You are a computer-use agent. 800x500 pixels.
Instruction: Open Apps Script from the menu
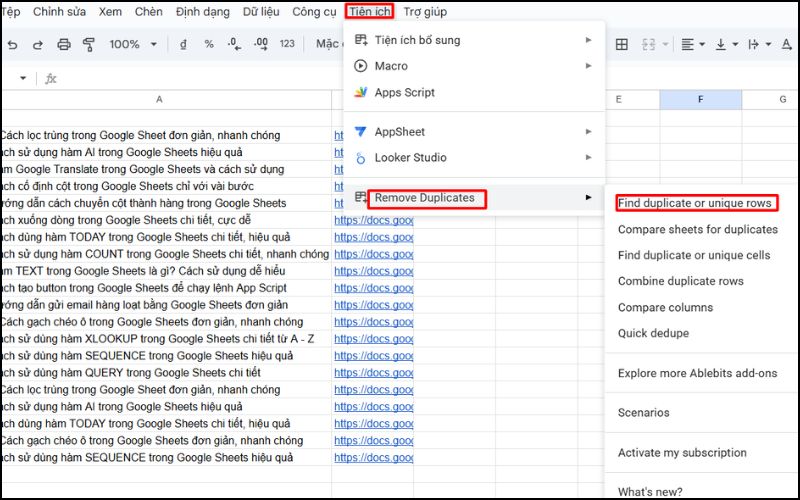[x=404, y=92]
